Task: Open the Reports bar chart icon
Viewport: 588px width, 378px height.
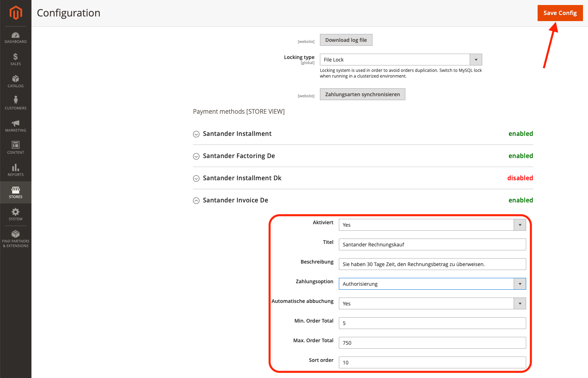Action: 15,167
